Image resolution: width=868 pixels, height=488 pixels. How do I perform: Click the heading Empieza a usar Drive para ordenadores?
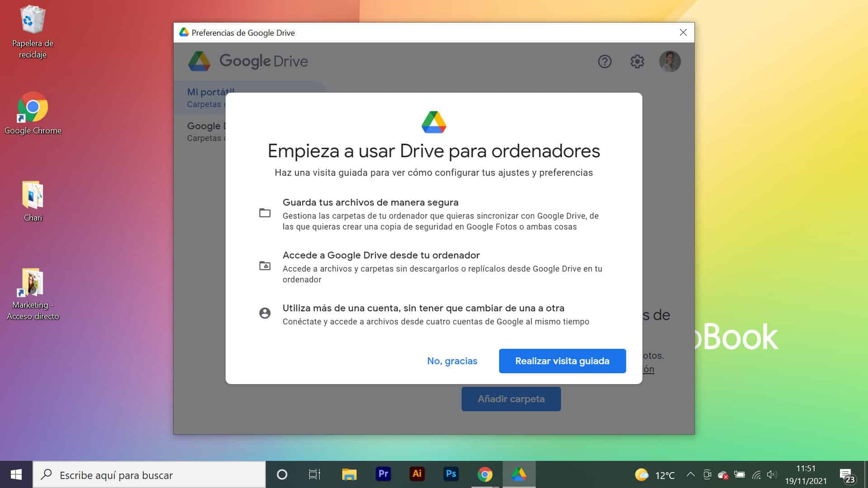click(434, 151)
